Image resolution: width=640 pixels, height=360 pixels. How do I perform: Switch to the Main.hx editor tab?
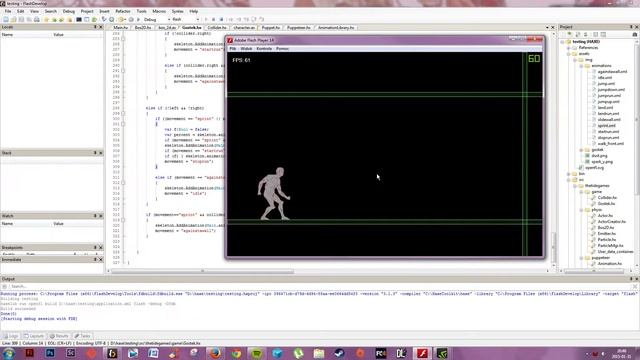coord(121,28)
